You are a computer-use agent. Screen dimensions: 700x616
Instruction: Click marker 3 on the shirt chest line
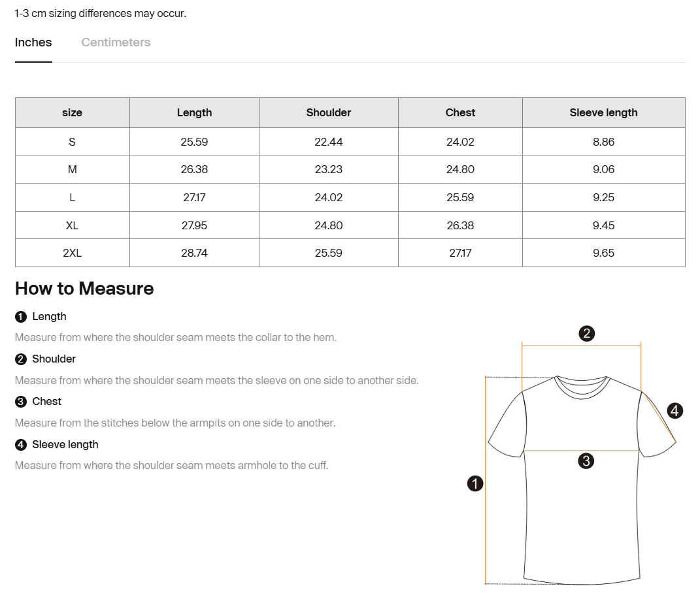click(x=586, y=461)
